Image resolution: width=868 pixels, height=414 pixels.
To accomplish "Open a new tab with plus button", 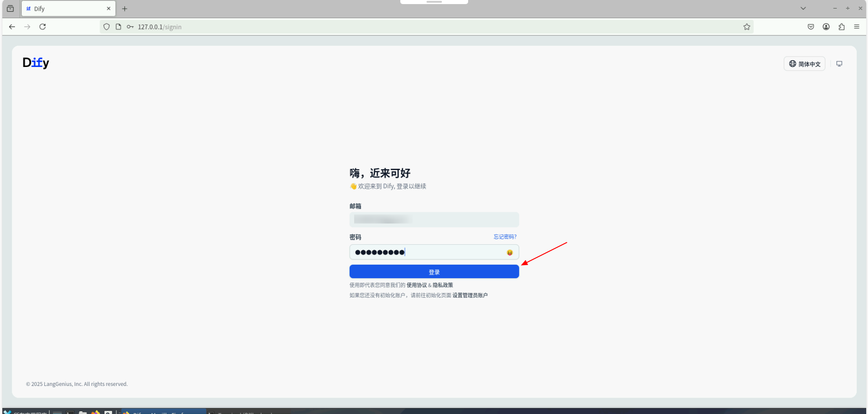I will 125,9.
